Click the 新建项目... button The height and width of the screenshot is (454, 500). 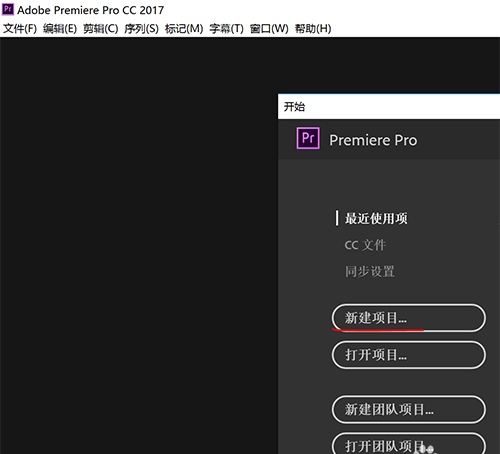pos(409,318)
